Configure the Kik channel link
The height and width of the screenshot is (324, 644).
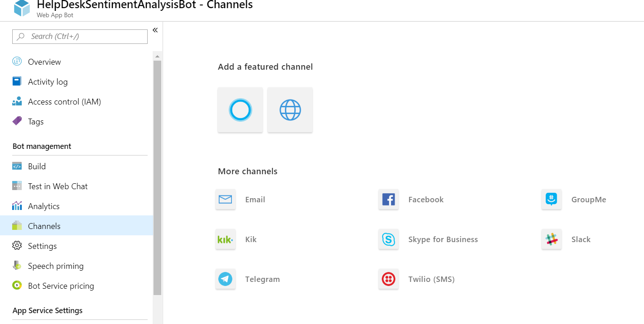(x=251, y=239)
